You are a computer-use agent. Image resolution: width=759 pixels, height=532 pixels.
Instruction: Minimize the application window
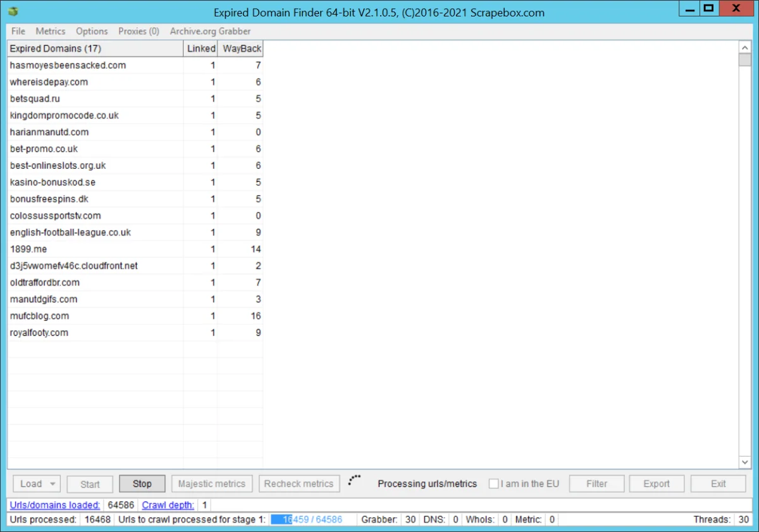tap(688, 8)
